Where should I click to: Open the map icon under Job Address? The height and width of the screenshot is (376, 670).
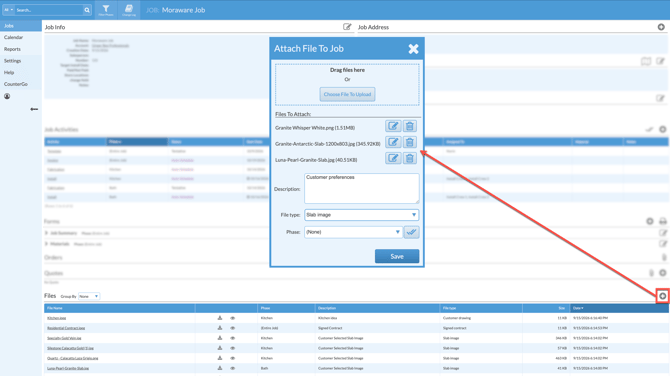click(646, 62)
